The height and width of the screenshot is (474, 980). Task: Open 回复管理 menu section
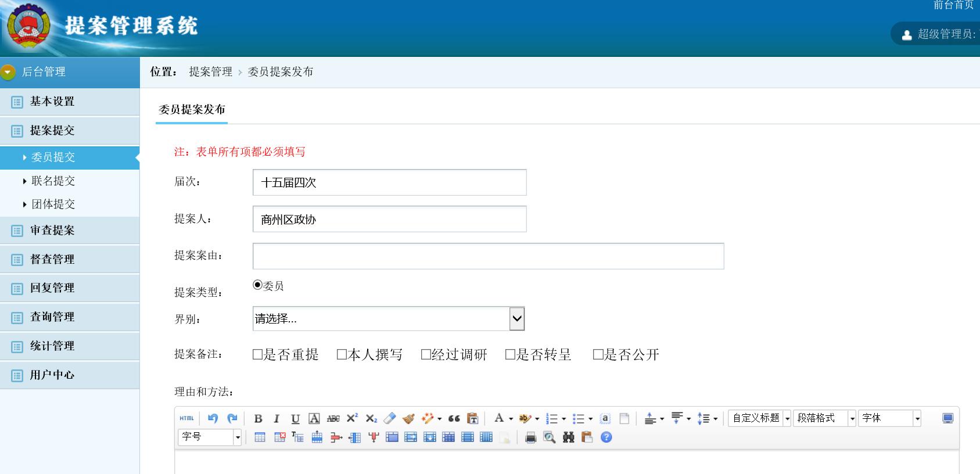point(70,288)
